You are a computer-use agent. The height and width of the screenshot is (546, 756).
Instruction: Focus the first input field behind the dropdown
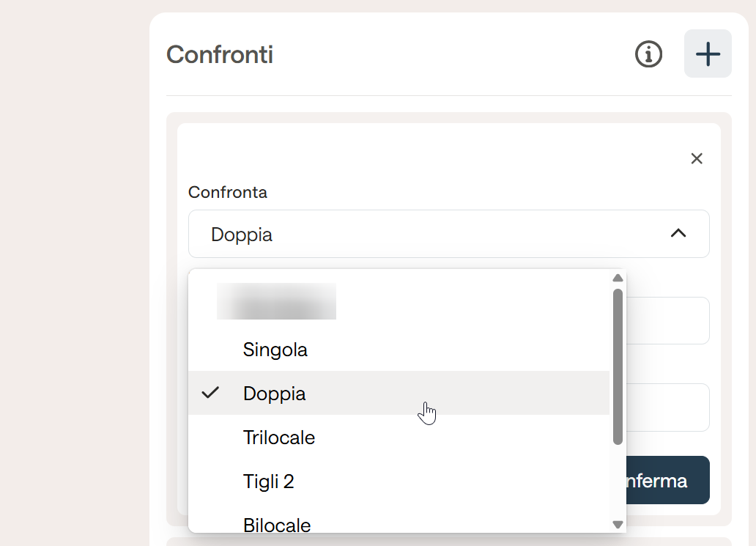pos(668,321)
